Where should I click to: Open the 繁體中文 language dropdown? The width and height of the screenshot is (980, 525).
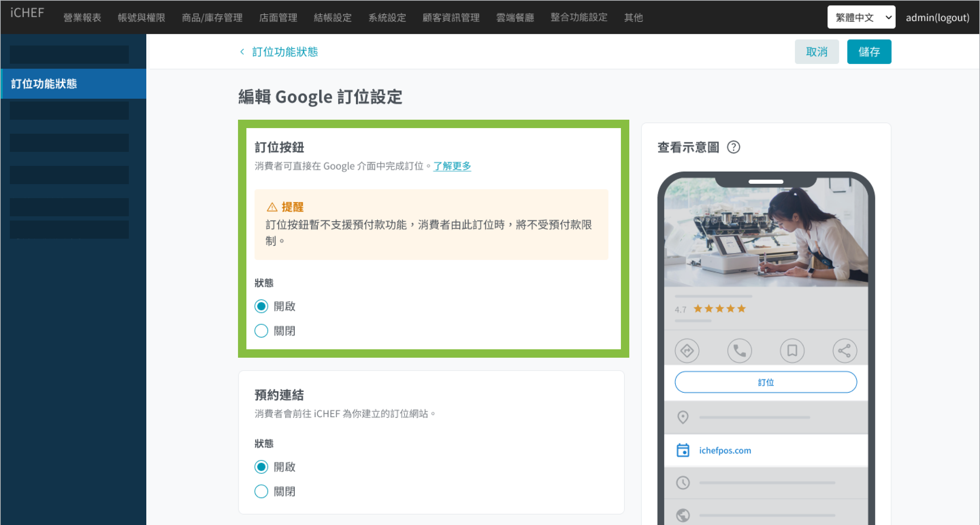pyautogui.click(x=861, y=17)
